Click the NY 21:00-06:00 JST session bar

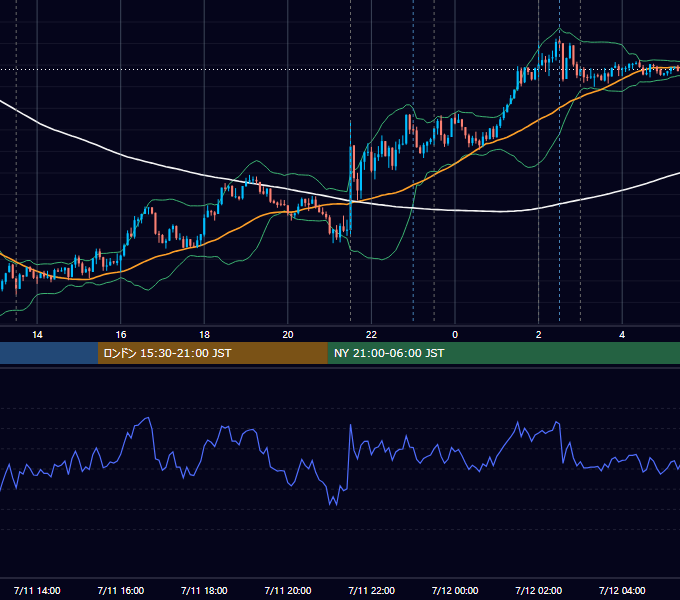click(x=503, y=353)
